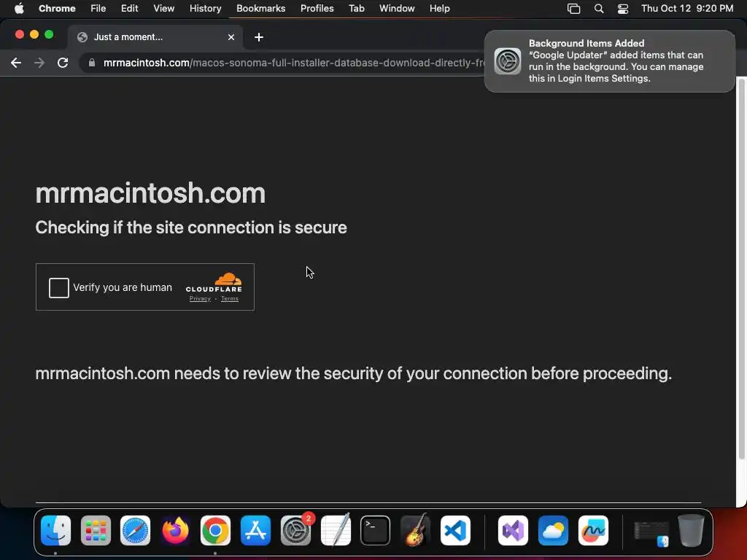Screen dimensions: 747x560
Task: Open GarageBand from the dock
Action: point(415,530)
